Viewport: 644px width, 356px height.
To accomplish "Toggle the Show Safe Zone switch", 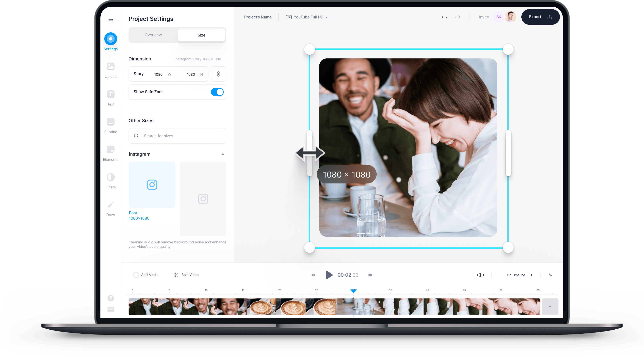I will [x=217, y=92].
